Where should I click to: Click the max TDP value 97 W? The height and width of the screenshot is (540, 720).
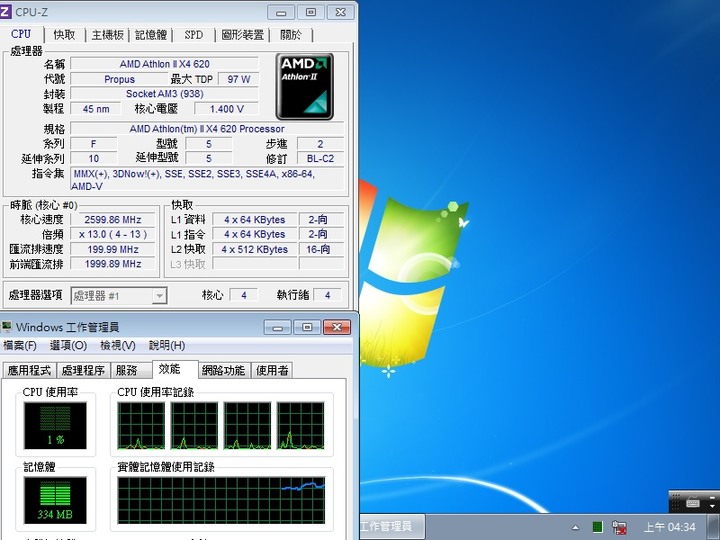239,79
